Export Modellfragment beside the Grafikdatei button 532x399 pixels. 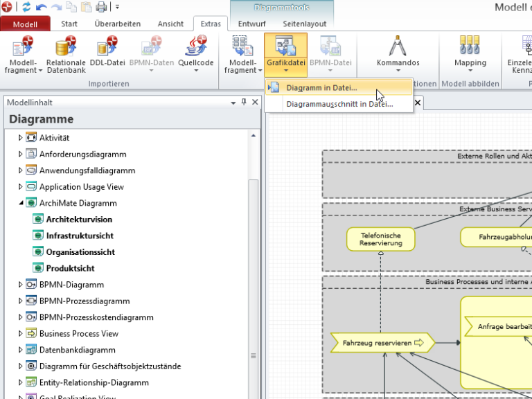click(242, 54)
